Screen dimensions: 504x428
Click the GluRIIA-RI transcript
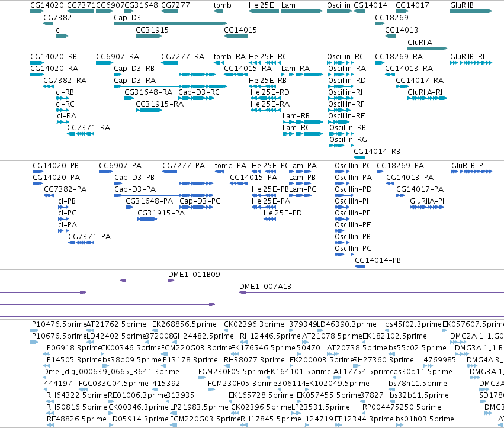pos(427,98)
